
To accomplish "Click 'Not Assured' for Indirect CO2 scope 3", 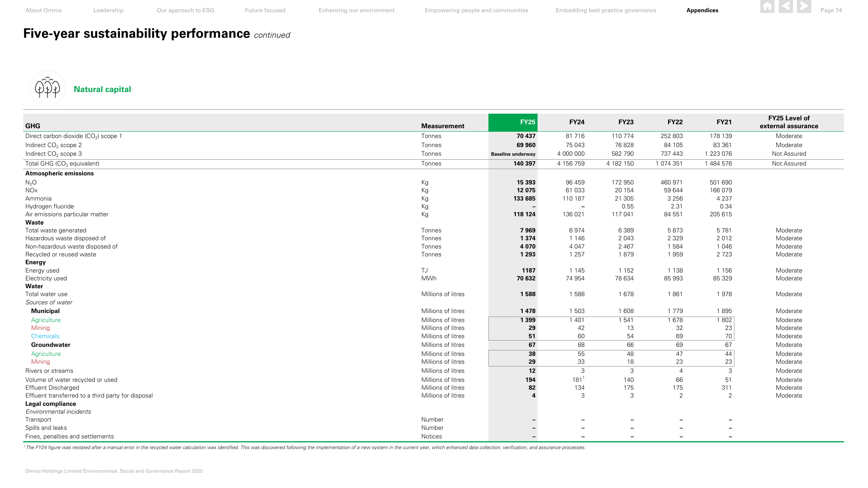I will pyautogui.click(x=789, y=154).
